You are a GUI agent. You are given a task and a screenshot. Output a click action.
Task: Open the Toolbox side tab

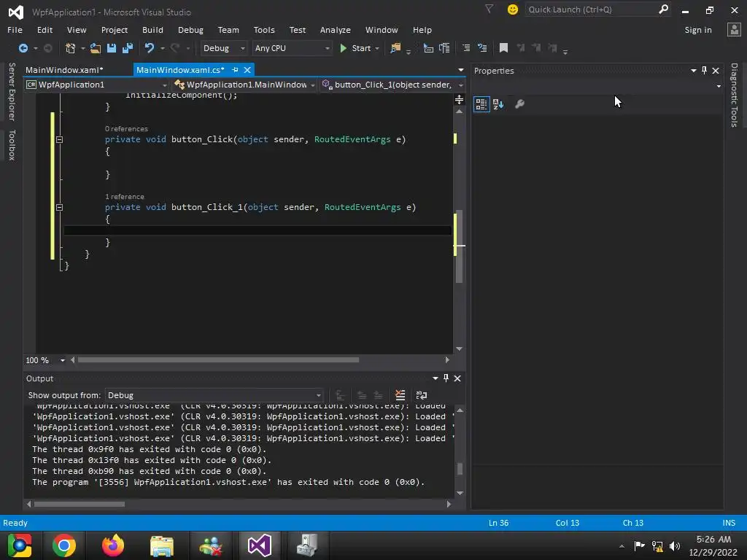pos(12,145)
